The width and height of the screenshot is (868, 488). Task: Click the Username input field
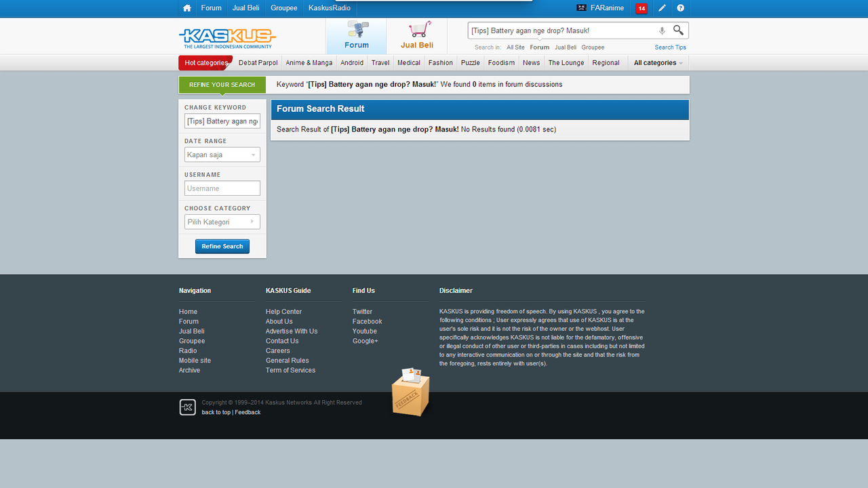point(222,188)
